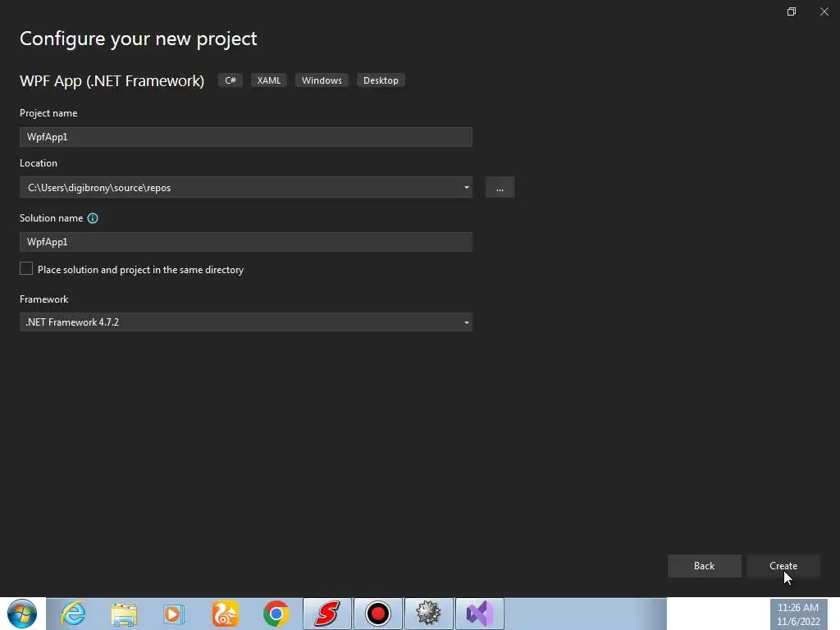The image size is (840, 630).
Task: Click the C# tag label
Action: tap(231, 80)
